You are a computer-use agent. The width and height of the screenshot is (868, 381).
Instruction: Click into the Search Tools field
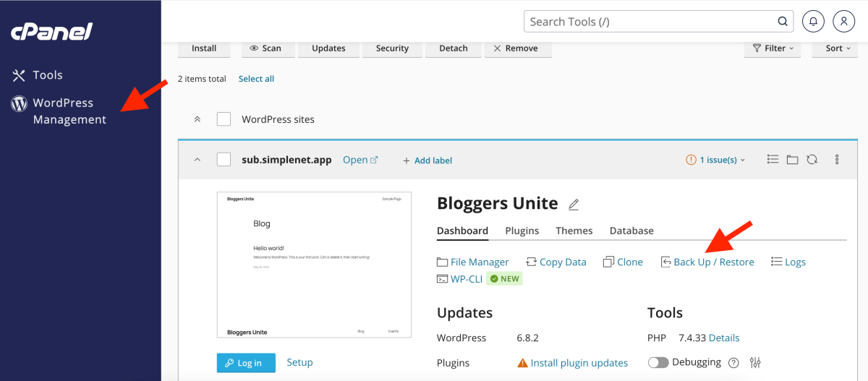coord(650,22)
